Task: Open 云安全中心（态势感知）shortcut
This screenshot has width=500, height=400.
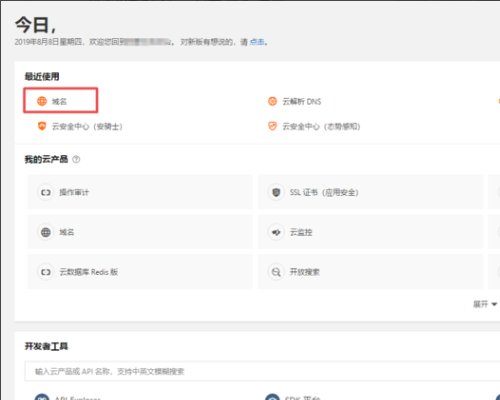Action: coord(314,126)
